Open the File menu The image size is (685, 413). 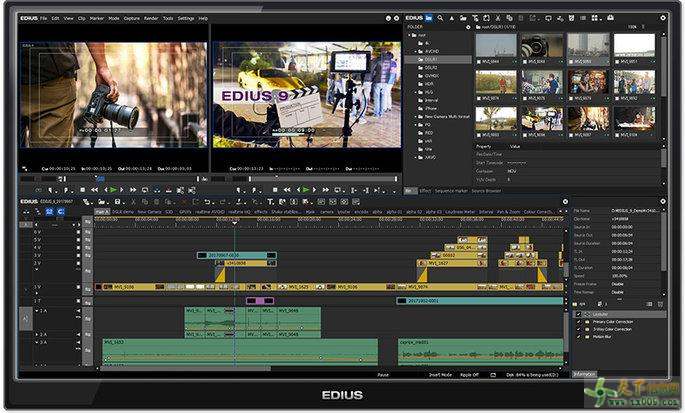point(43,18)
